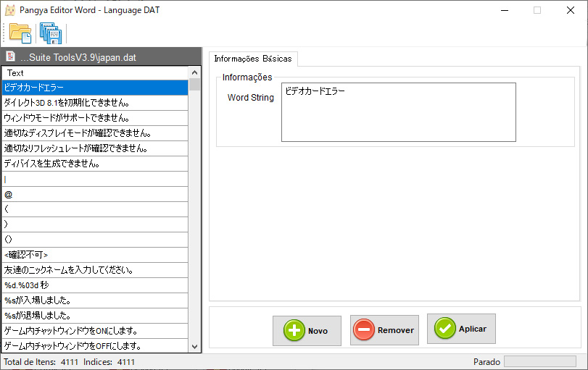
Task: Close the Pangya Editor Word window
Action: point(571,10)
